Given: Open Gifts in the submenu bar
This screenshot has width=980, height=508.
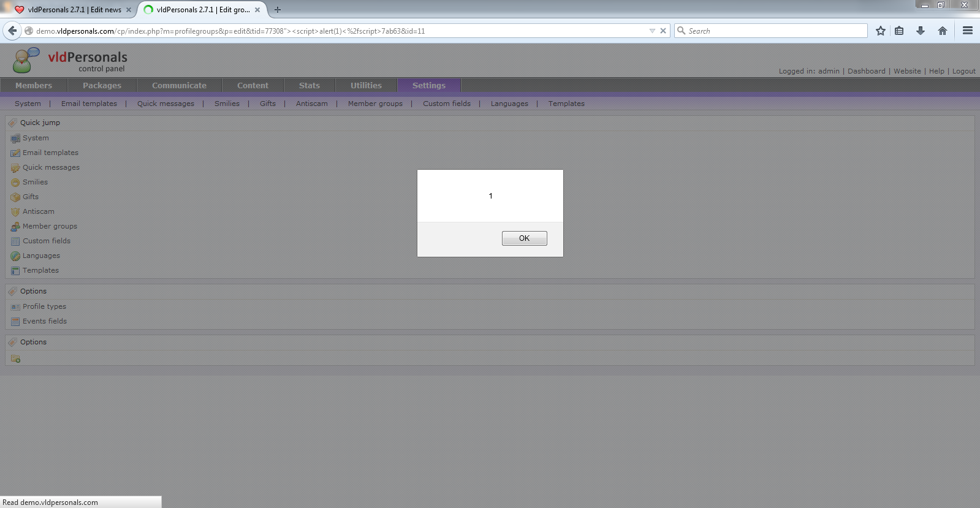Looking at the screenshot, I should tap(268, 104).
